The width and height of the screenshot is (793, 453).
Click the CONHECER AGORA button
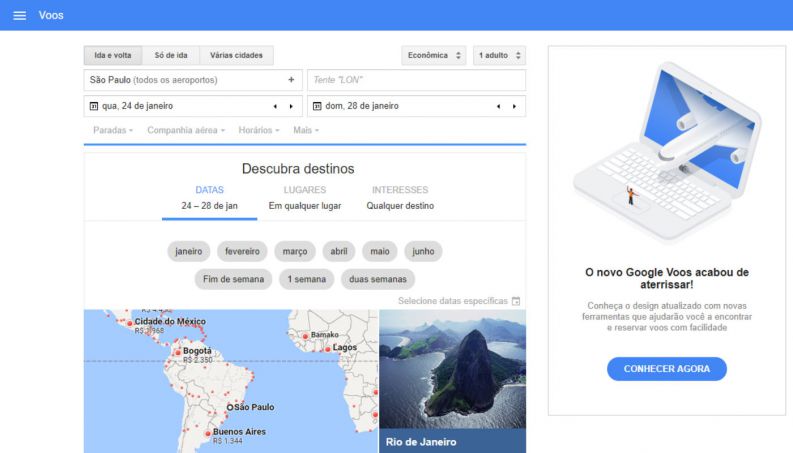coord(667,369)
